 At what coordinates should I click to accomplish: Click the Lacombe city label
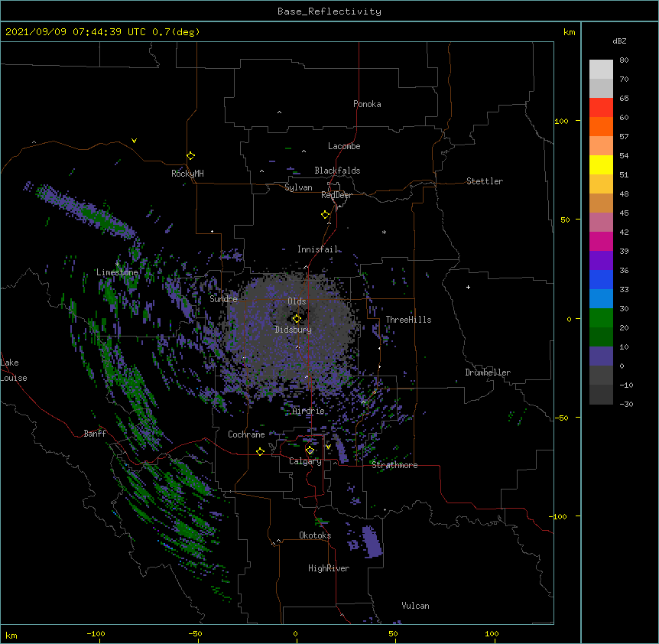tap(344, 146)
